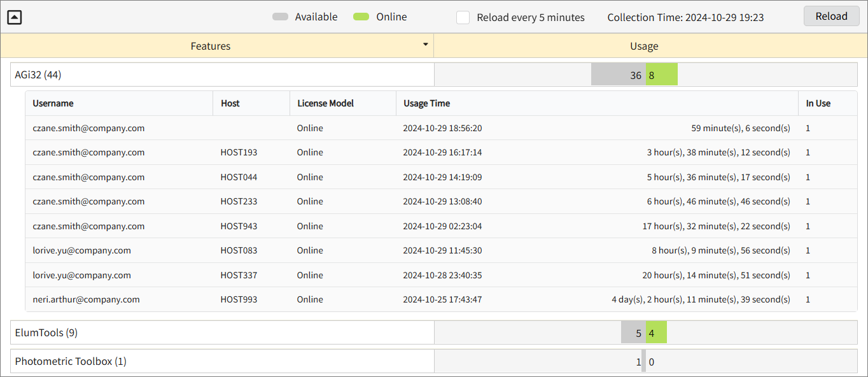The width and height of the screenshot is (868, 377).
Task: Click the gray Available legend swatch
Action: pyautogui.click(x=280, y=17)
